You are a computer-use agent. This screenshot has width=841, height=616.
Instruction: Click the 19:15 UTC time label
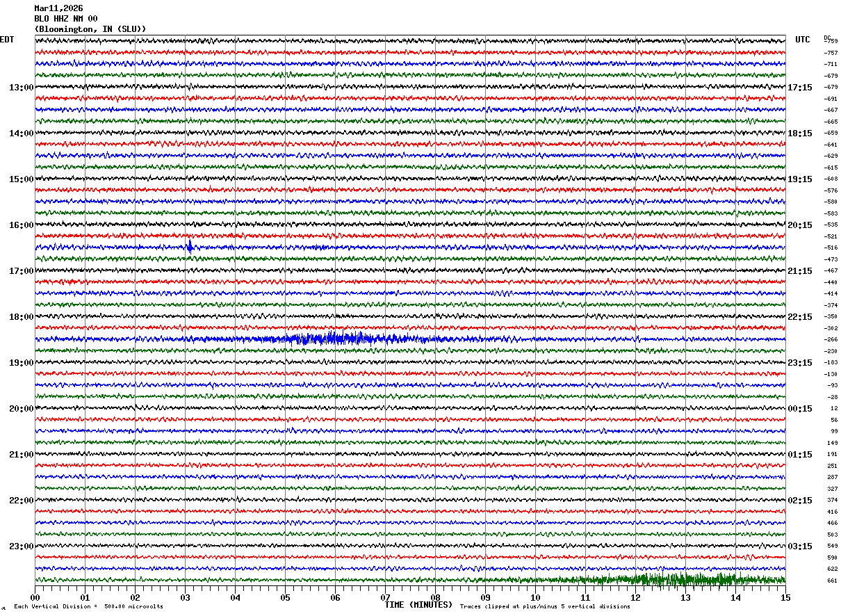tap(800, 179)
